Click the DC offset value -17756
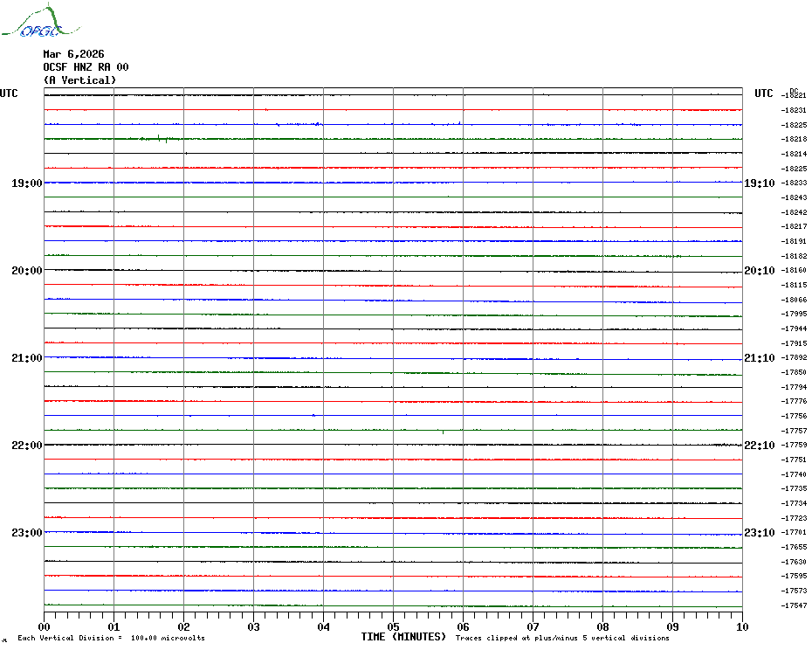This screenshot has width=812, height=650. click(x=794, y=416)
